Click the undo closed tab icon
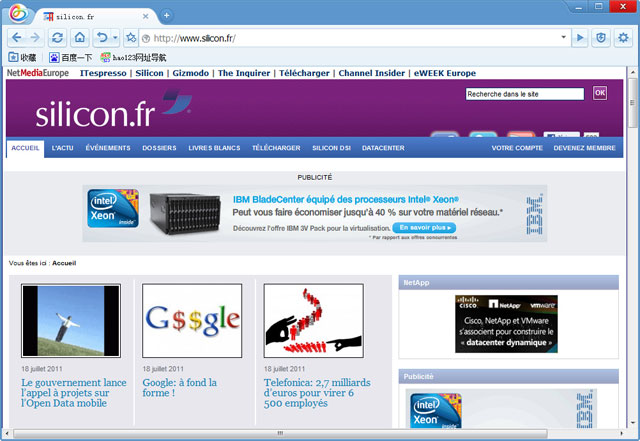 click(x=102, y=38)
